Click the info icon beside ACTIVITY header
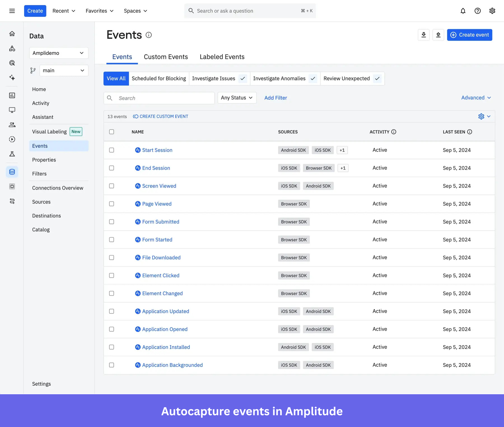504x427 pixels. coord(394,132)
